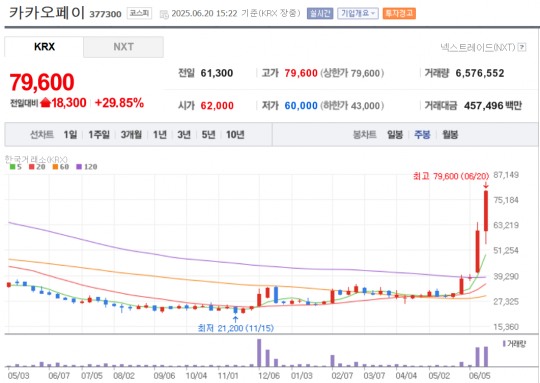Image resolution: width=540 pixels, height=383 pixels.
Task: Expand the 기업개요 dropdown
Action: point(358,13)
